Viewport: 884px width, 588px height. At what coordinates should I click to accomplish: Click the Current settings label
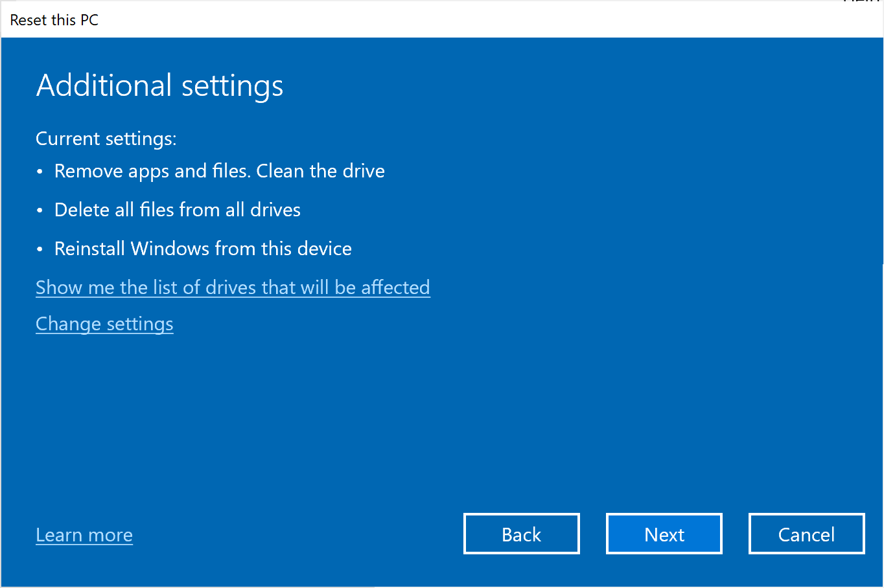[x=106, y=138]
